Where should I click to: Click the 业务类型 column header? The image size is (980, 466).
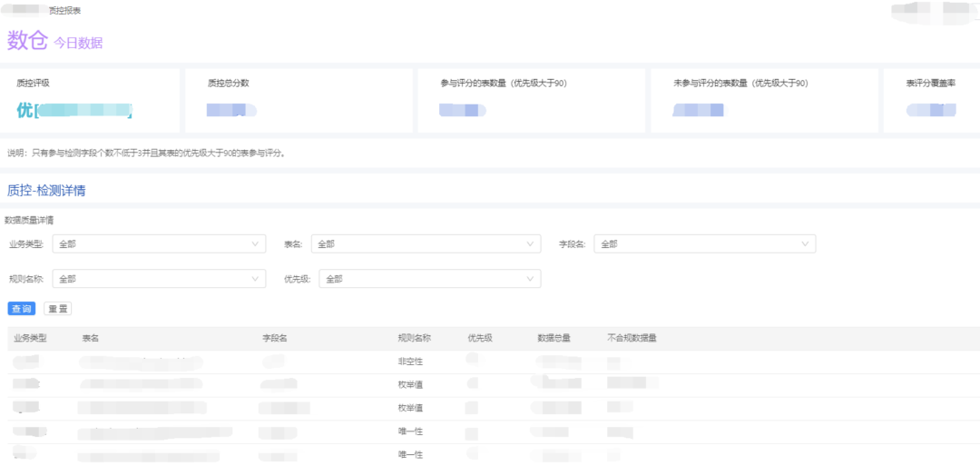30,339
